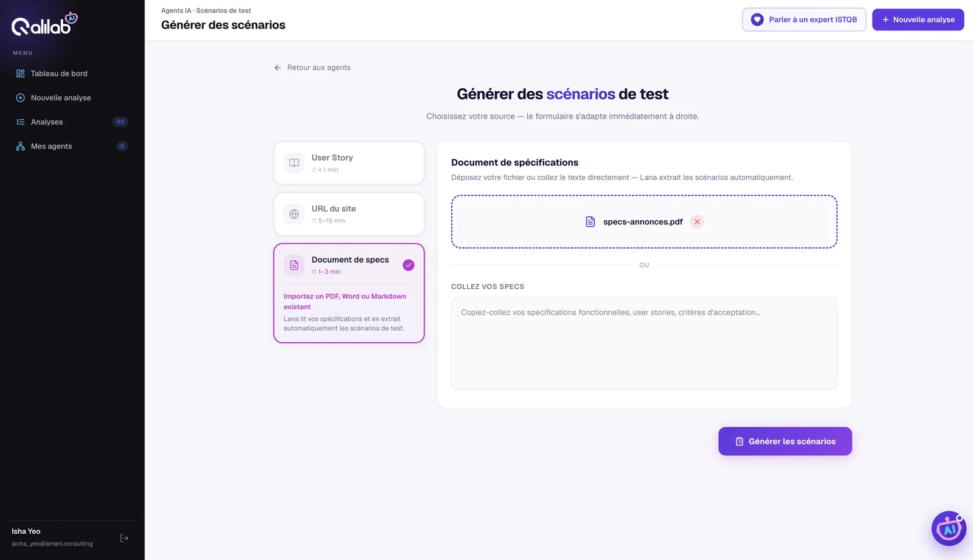Click Retour aux agents link
The height and width of the screenshot is (560, 973).
pos(319,67)
